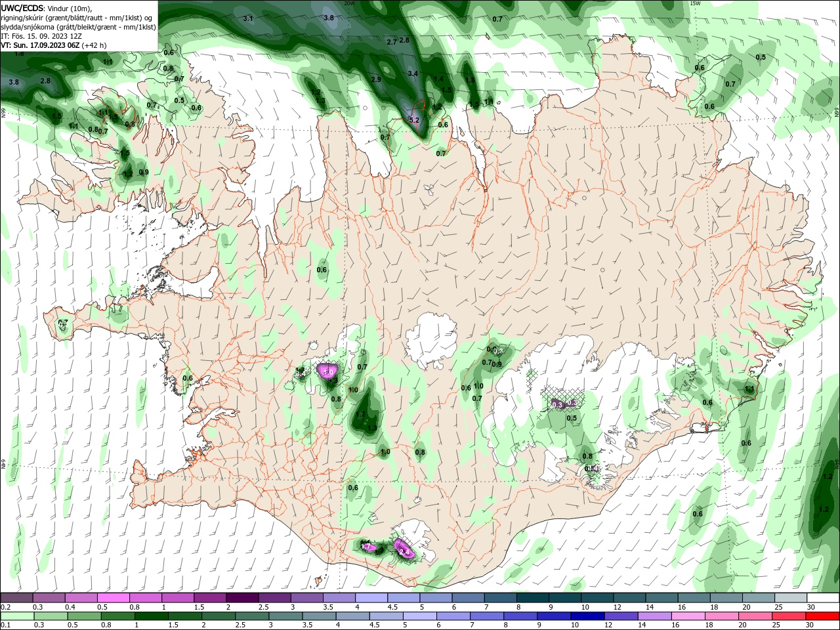The image size is (840, 630).
Task: Pick the light lavender swatch above top-row 4
Action: [x=371, y=598]
